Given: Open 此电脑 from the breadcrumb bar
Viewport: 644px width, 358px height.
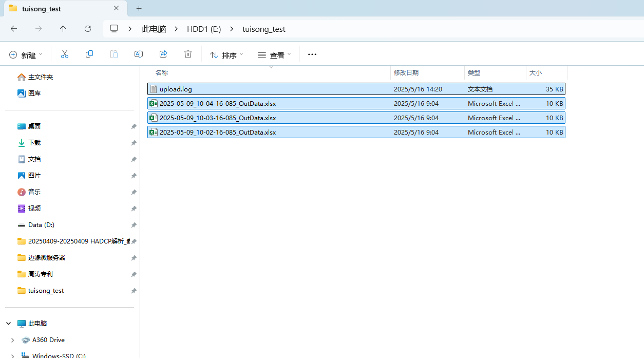Looking at the screenshot, I should click(154, 29).
